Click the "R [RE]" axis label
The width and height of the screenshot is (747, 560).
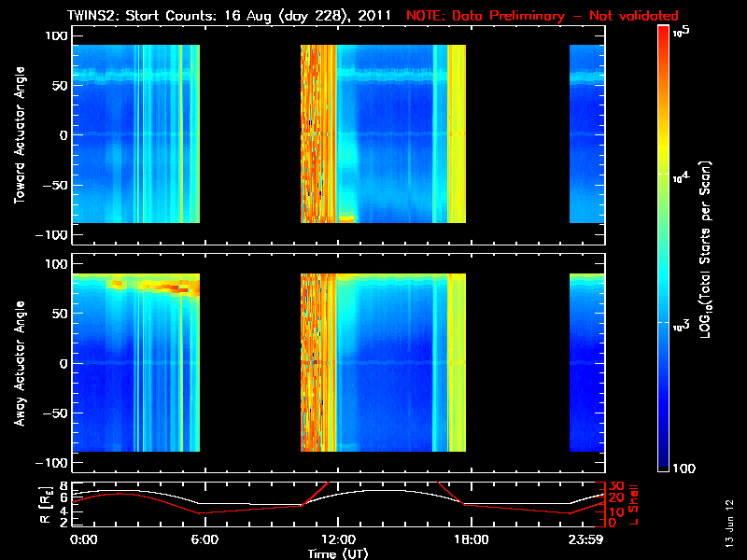46,505
